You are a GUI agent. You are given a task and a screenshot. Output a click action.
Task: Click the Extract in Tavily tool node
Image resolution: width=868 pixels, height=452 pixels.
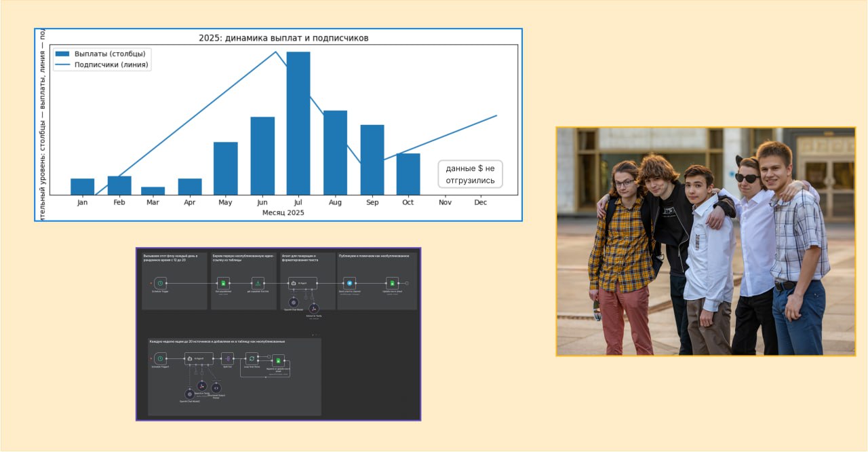pyautogui.click(x=313, y=307)
